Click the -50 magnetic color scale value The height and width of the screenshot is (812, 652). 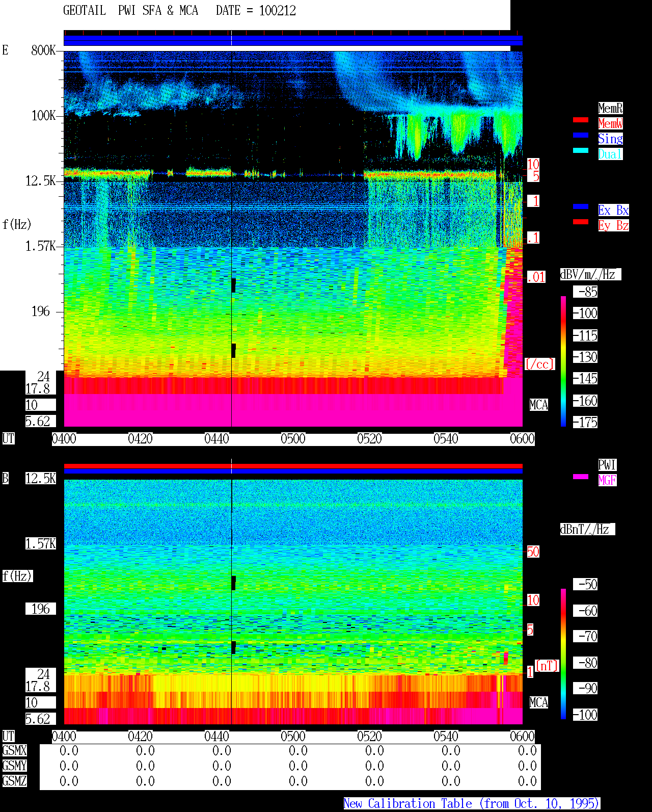coord(586,584)
